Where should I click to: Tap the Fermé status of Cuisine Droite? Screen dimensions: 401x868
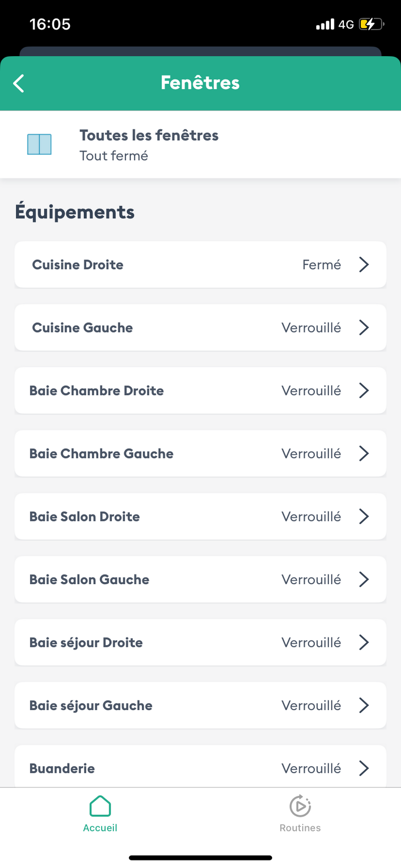click(321, 265)
